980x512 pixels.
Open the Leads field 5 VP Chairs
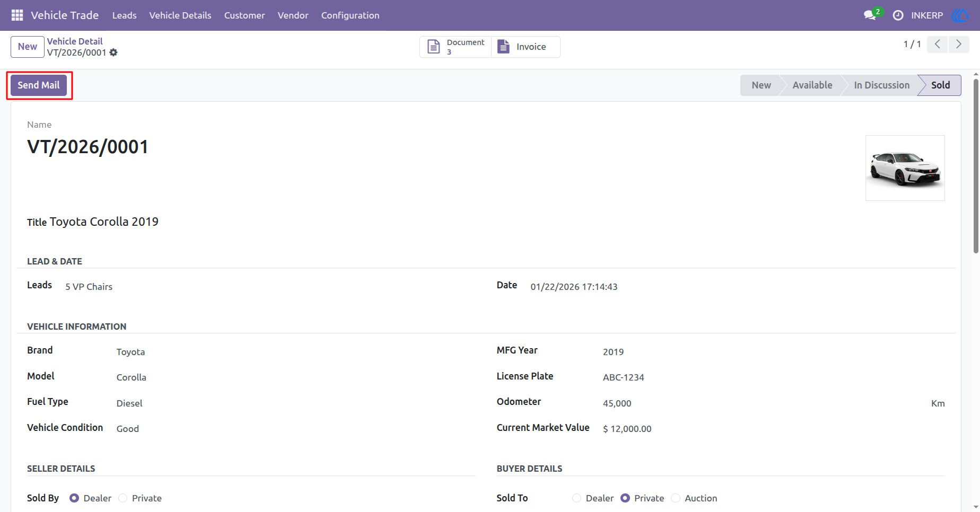pos(89,287)
